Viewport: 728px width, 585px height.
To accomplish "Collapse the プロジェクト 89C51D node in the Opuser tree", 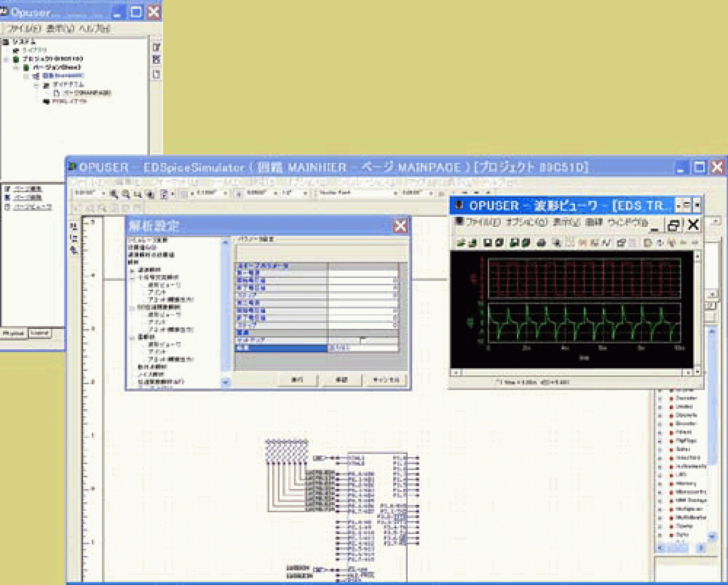I will click(6, 59).
